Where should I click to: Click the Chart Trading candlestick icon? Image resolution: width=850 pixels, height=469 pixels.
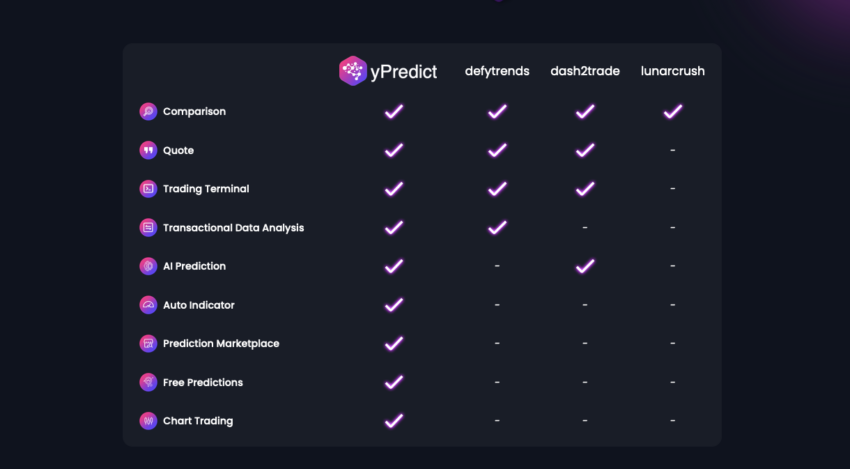pos(148,421)
